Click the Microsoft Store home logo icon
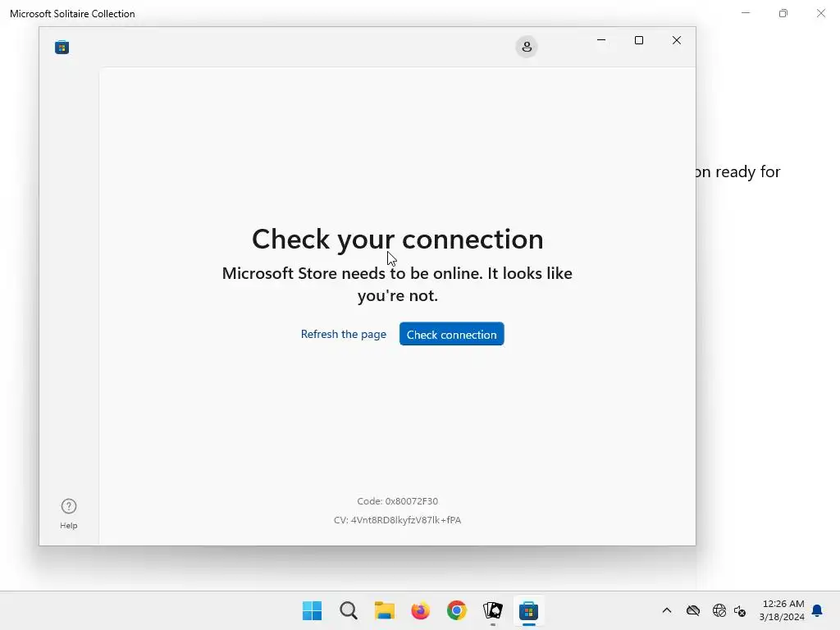 [62, 47]
